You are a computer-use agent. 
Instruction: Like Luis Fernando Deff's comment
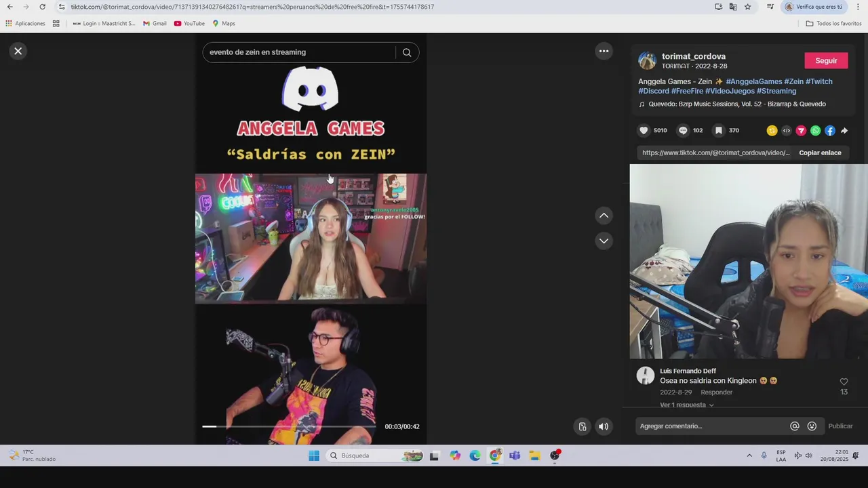[x=844, y=382]
